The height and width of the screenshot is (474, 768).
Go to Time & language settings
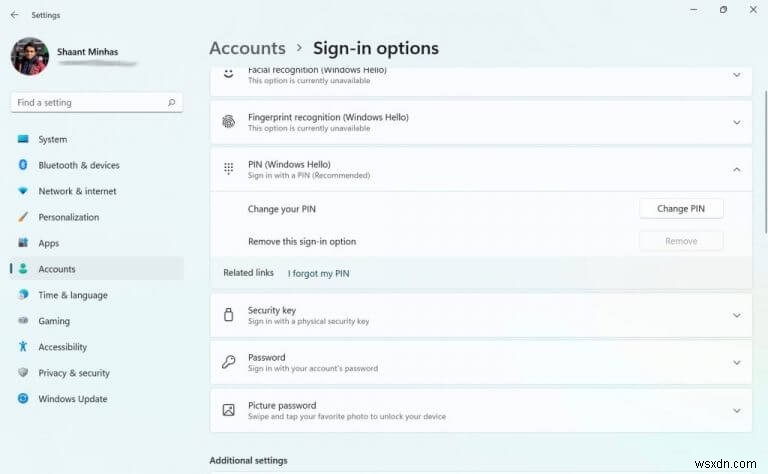coord(73,295)
